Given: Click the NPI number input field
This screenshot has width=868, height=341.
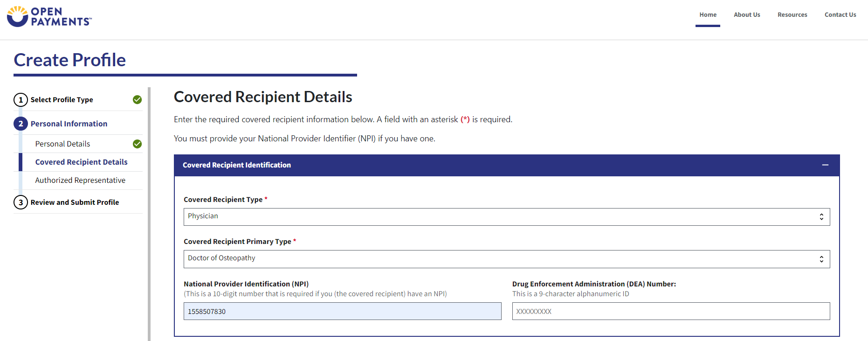Looking at the screenshot, I should tap(342, 311).
